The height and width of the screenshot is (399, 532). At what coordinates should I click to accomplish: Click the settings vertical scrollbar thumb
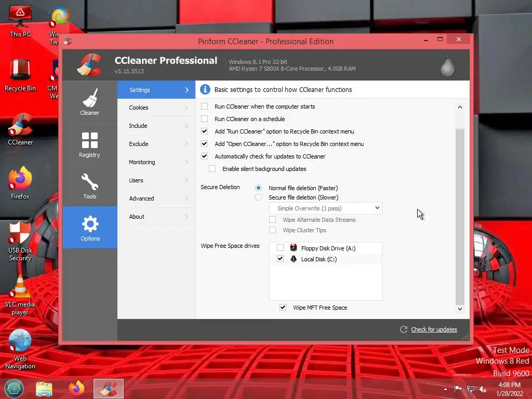click(460, 217)
